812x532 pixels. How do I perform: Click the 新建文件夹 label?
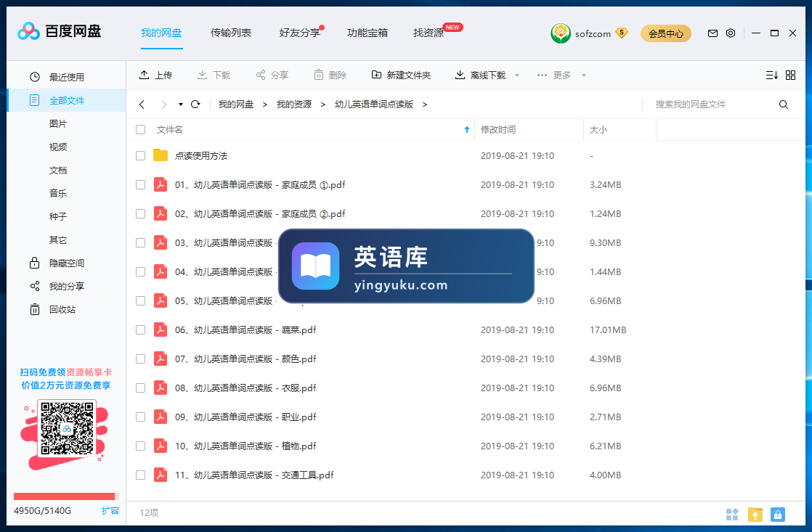point(409,75)
